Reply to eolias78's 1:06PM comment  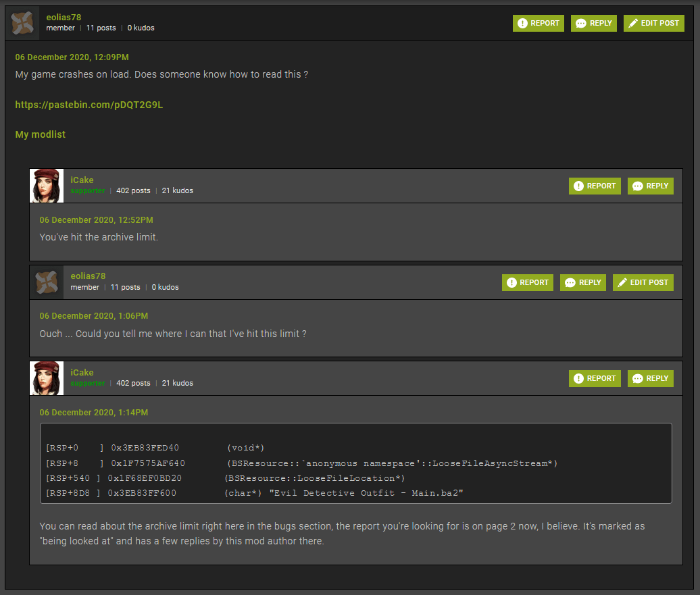tap(582, 282)
